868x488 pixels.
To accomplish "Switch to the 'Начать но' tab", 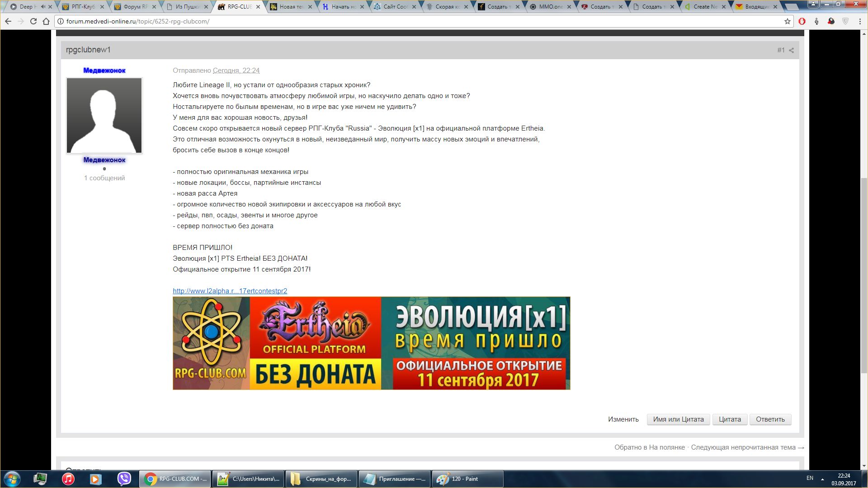I will (344, 7).
